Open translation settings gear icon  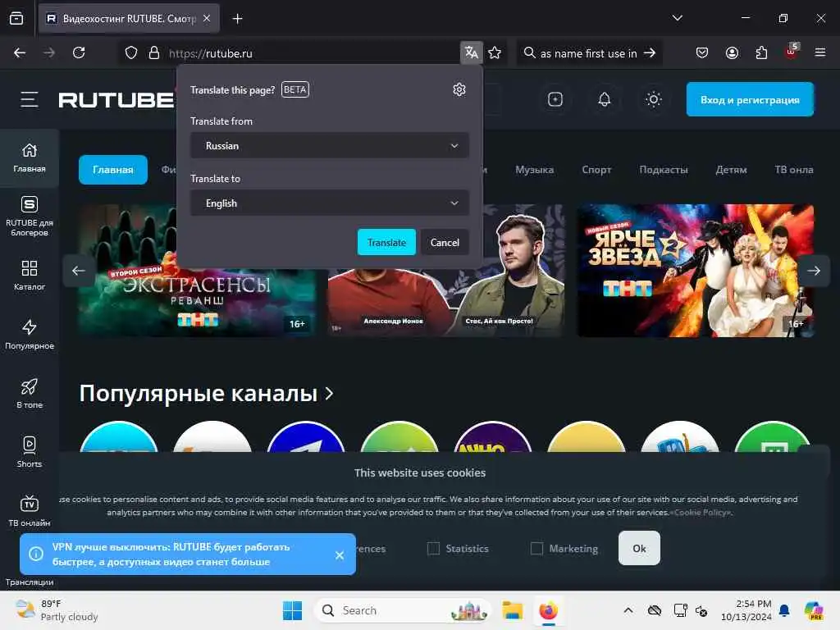[x=459, y=89]
